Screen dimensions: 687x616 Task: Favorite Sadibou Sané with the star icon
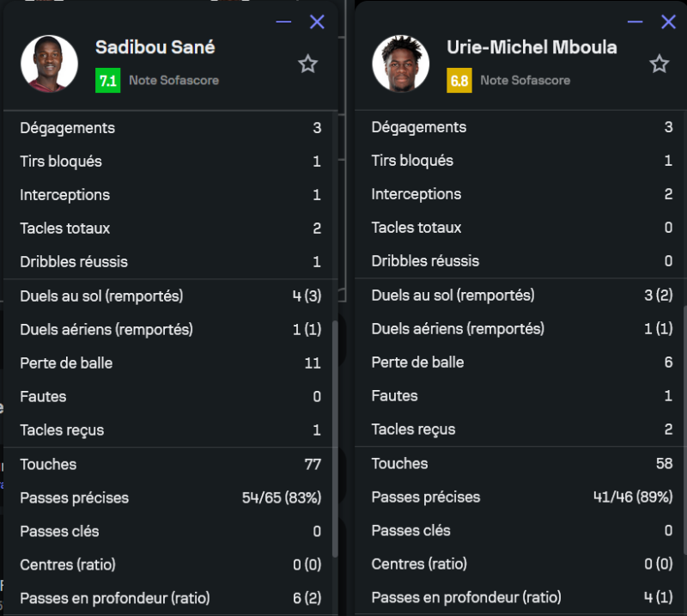(307, 64)
